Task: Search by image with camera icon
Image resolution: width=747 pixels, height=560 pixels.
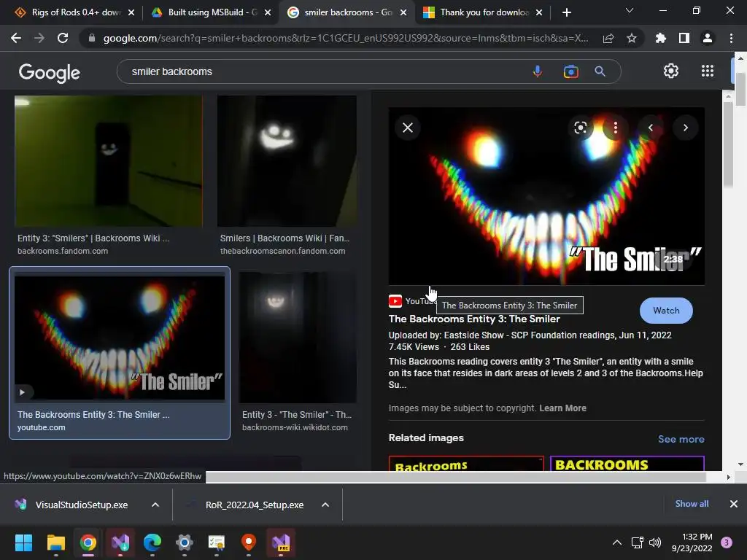Action: 570,71
